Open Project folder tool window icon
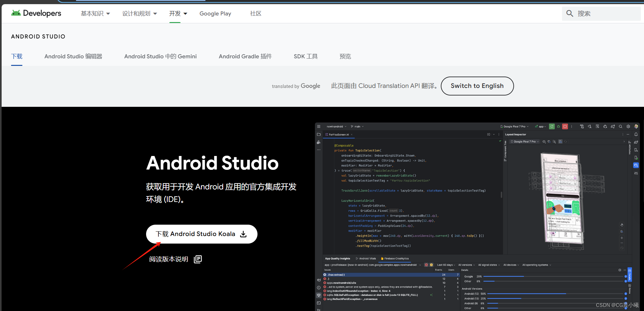644x311 pixels. (319, 134)
